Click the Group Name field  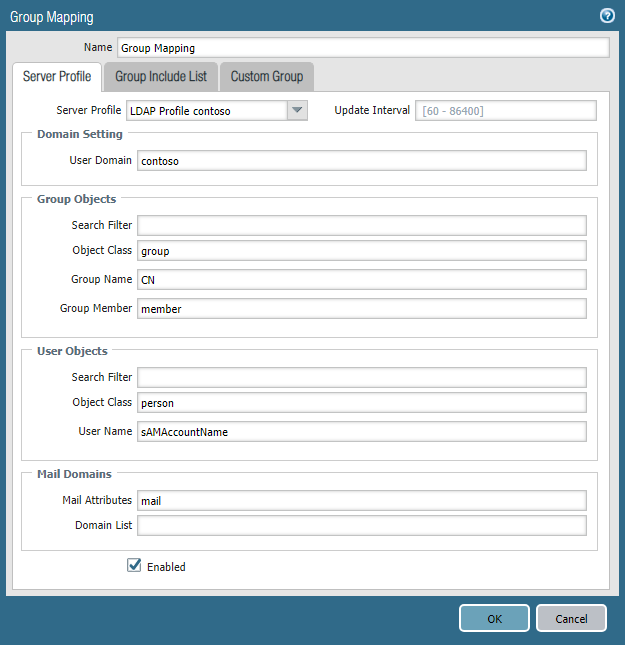pyautogui.click(x=362, y=279)
